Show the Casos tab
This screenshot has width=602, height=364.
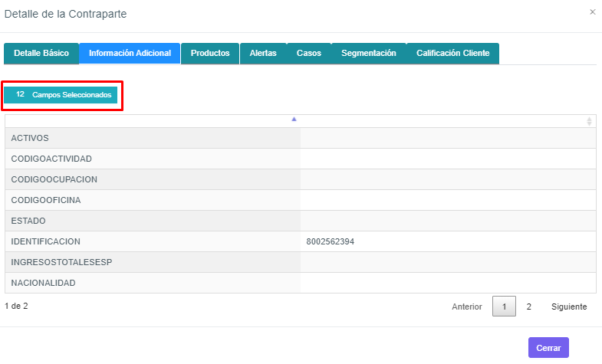[309, 54]
